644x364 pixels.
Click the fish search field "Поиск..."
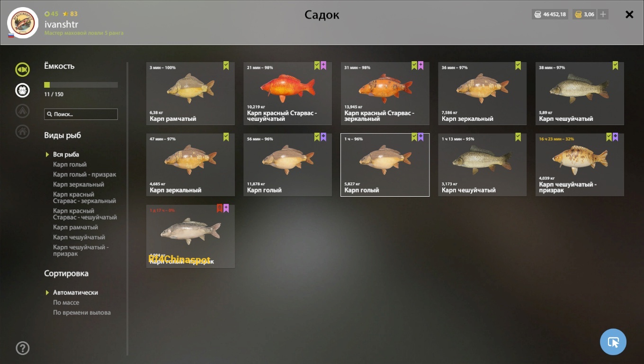click(x=81, y=114)
